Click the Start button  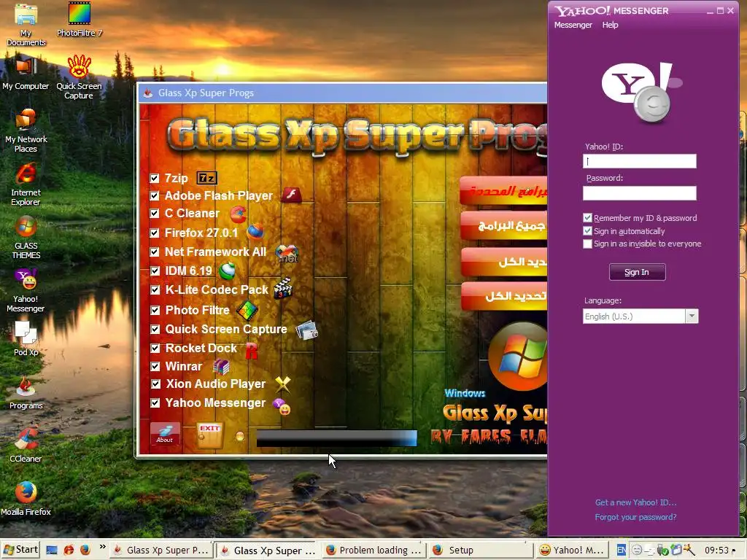point(20,550)
